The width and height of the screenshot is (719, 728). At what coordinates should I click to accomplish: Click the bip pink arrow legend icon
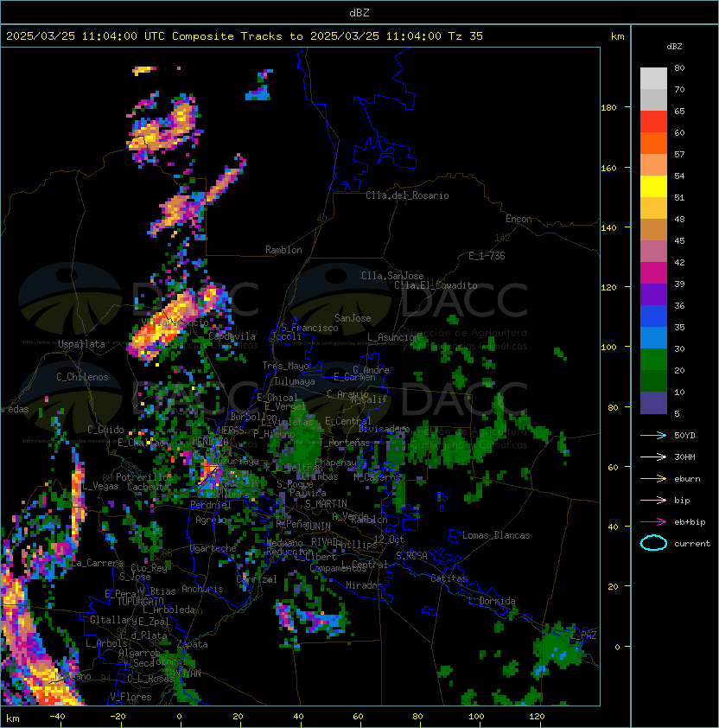click(653, 500)
